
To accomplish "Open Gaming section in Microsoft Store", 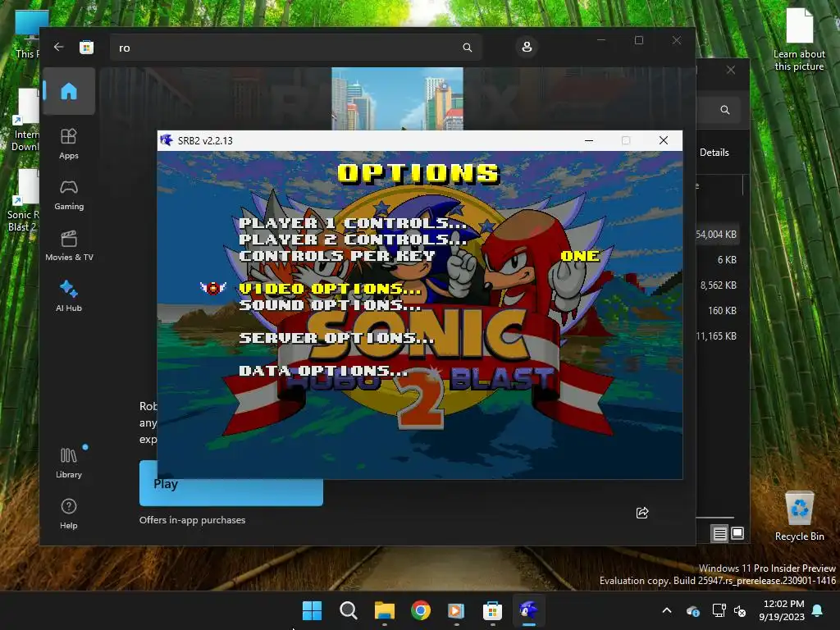I will tap(69, 194).
